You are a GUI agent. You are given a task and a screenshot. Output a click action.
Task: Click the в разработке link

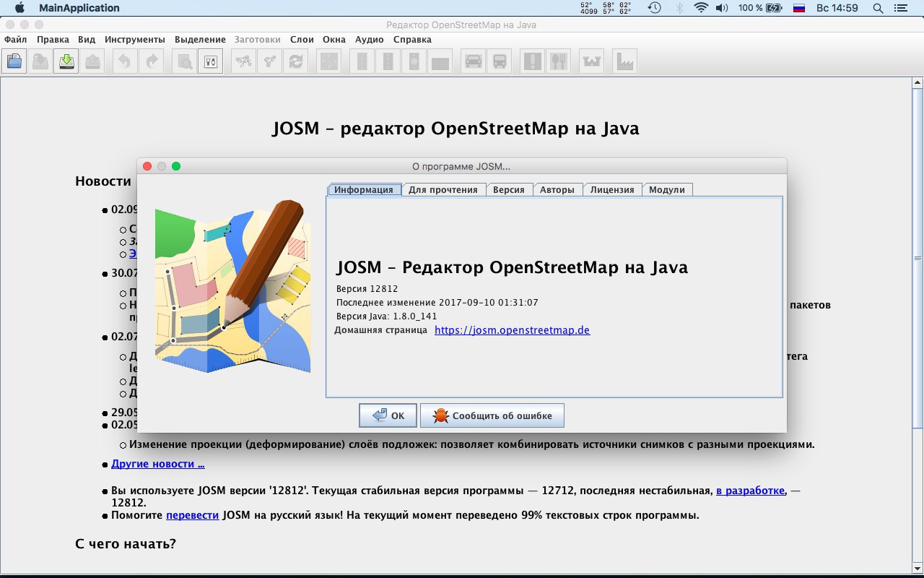(x=750, y=491)
